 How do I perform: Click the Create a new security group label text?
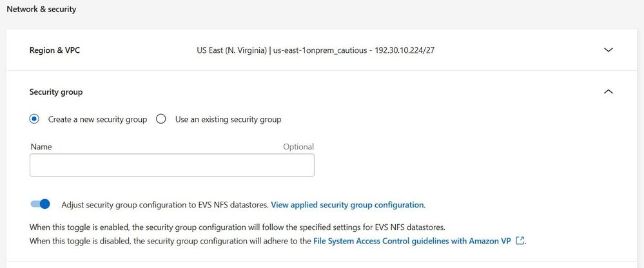pyautogui.click(x=97, y=119)
